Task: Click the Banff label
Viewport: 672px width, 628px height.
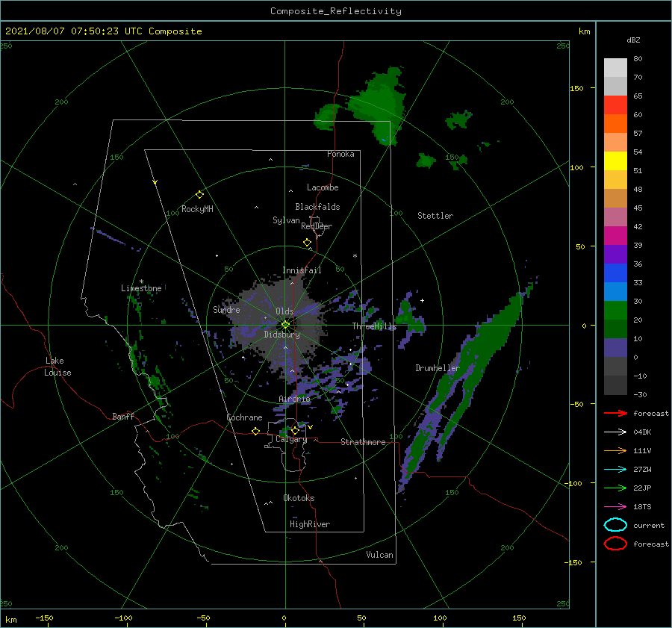Action: [x=123, y=416]
